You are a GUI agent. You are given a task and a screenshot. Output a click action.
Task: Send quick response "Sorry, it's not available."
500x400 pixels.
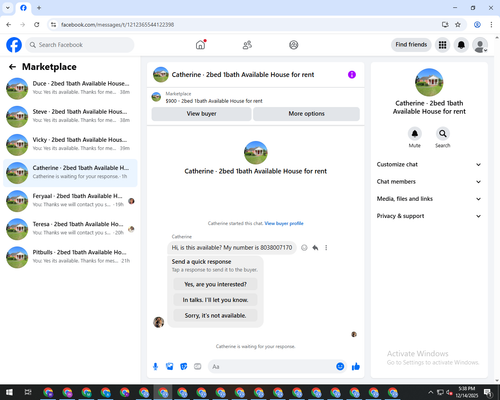pos(215,316)
